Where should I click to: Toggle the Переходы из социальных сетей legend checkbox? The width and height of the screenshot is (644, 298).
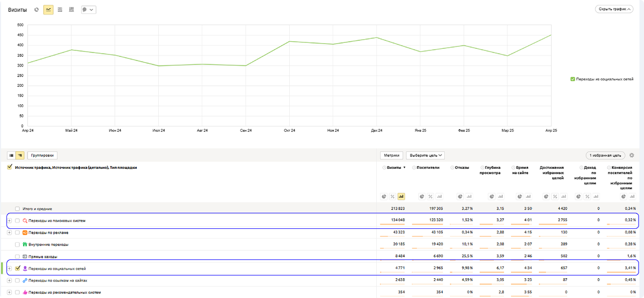573,79
